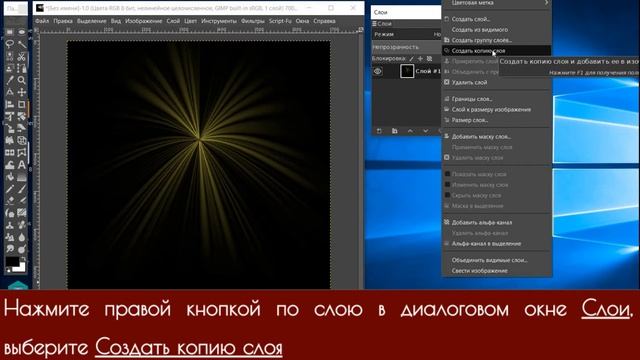Lower layer with down arrow in Layers panel
640x360 pixels.
(x=425, y=131)
